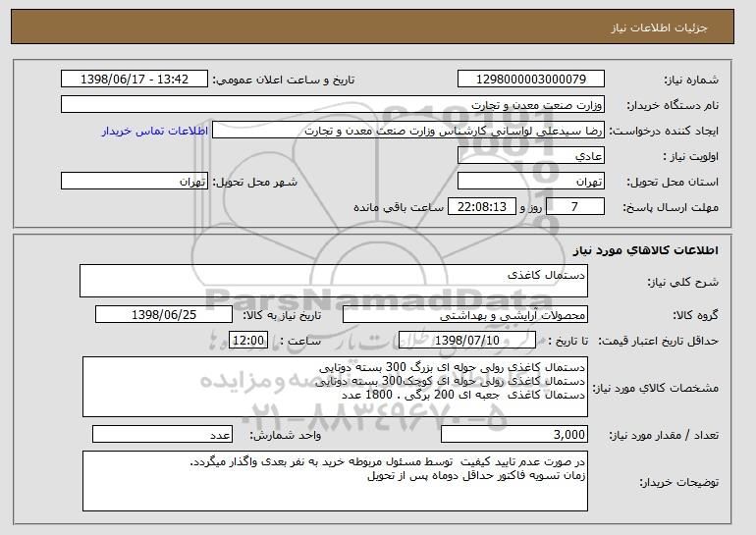Click the buyer notes text area

coord(335,481)
